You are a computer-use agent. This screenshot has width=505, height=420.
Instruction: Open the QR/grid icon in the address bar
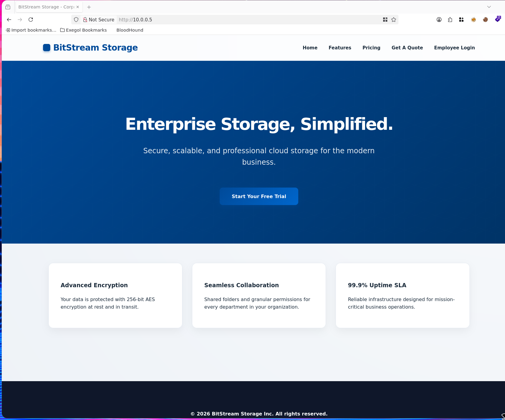(x=385, y=20)
